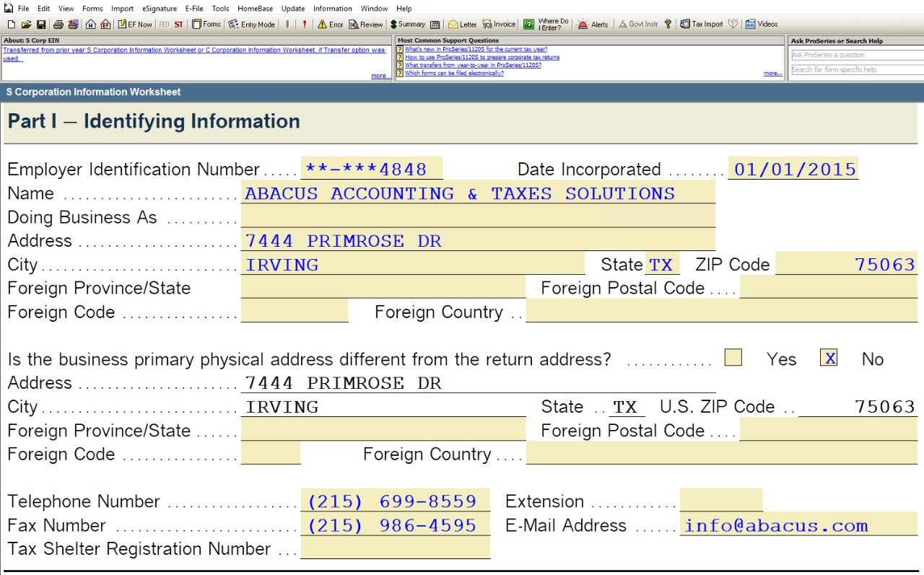Open the Print icon in toolbar
924x575 pixels.
click(58, 25)
